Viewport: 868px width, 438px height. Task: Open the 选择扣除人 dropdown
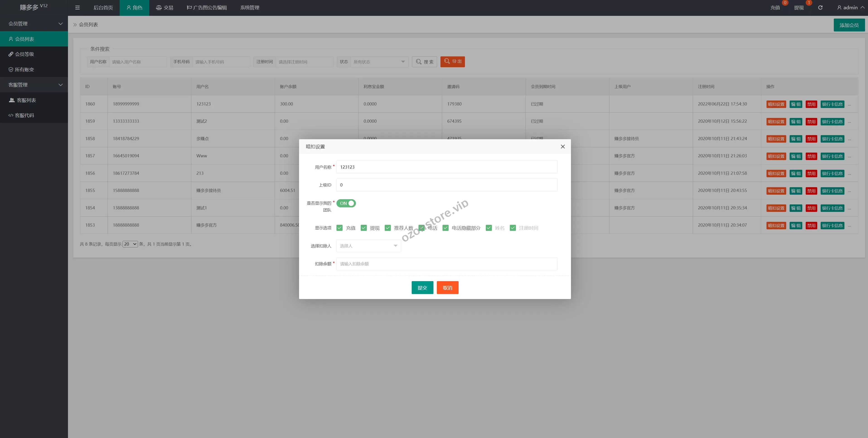[x=368, y=246]
